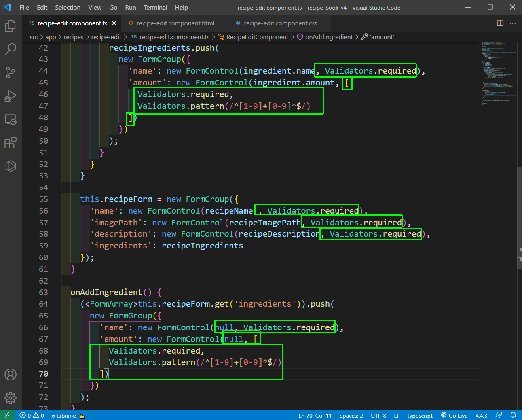Open the Manage gear icon
The height and width of the screenshot is (420, 522).
tap(11, 398)
